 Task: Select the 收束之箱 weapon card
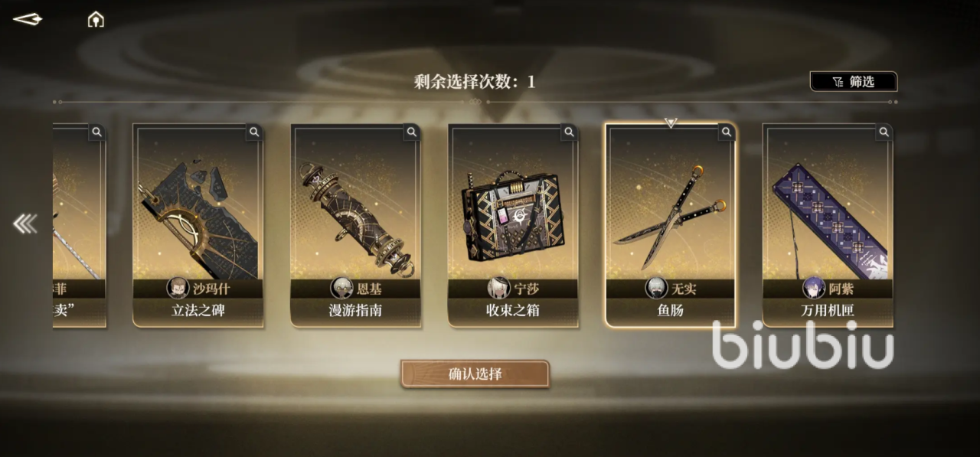(514, 225)
